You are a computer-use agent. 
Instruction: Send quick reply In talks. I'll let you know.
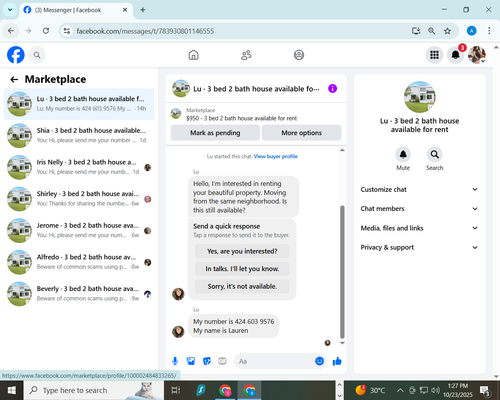pyautogui.click(x=242, y=269)
